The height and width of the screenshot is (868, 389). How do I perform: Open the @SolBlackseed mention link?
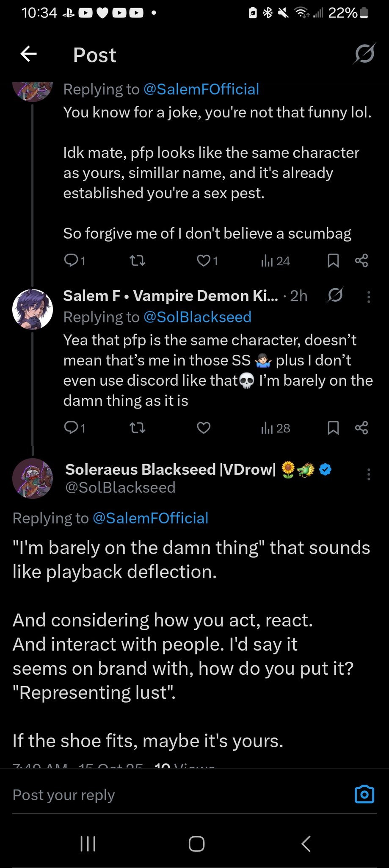click(x=197, y=317)
